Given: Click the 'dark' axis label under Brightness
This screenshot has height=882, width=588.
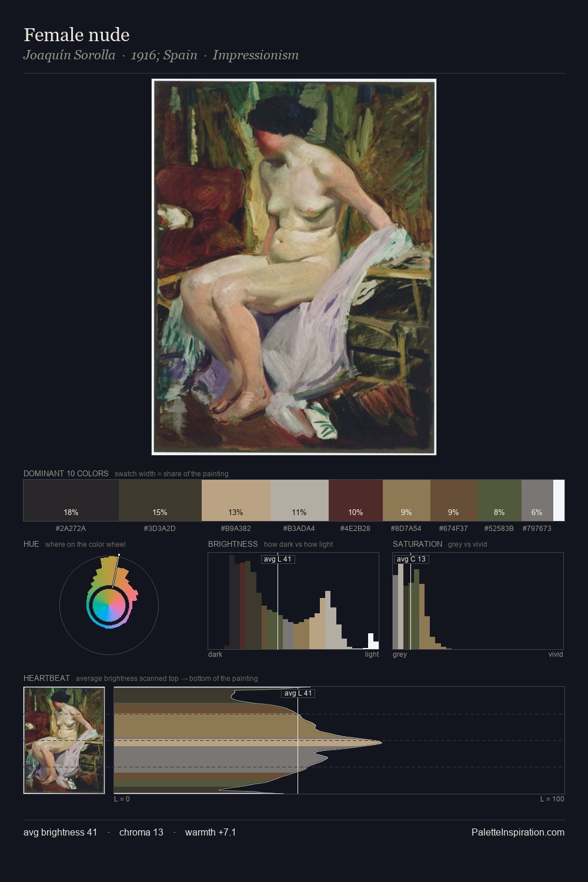Looking at the screenshot, I should pos(215,654).
